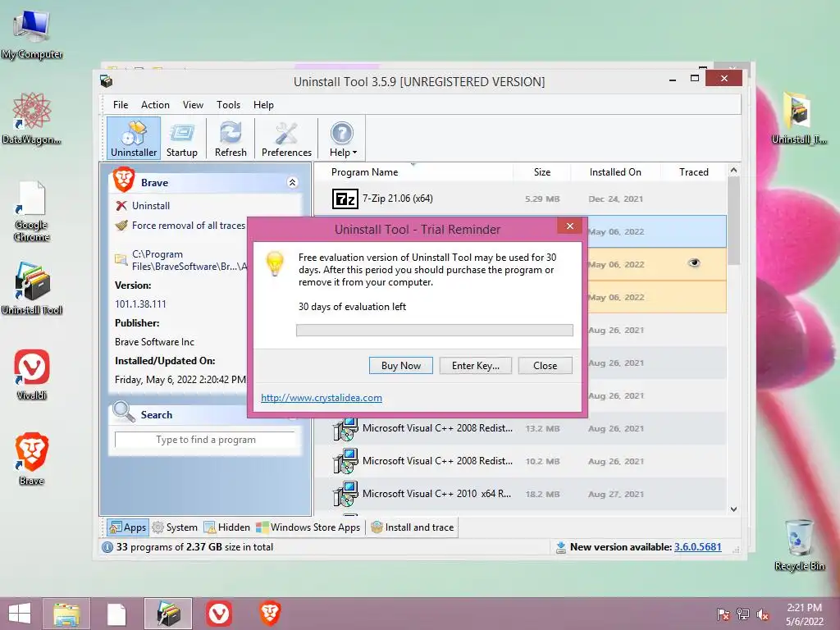The width and height of the screenshot is (840, 630).
Task: Click the Refresh toolbar button
Action: pyautogui.click(x=231, y=139)
